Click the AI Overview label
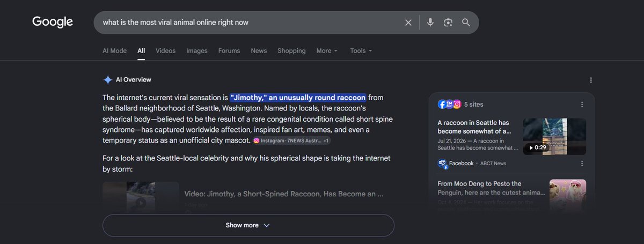The image size is (644, 244). point(134,80)
